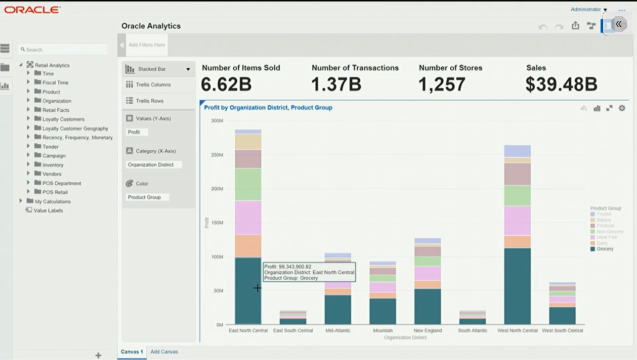Switch to the Canvas 1 tab
The image size is (637, 360).
pos(132,351)
